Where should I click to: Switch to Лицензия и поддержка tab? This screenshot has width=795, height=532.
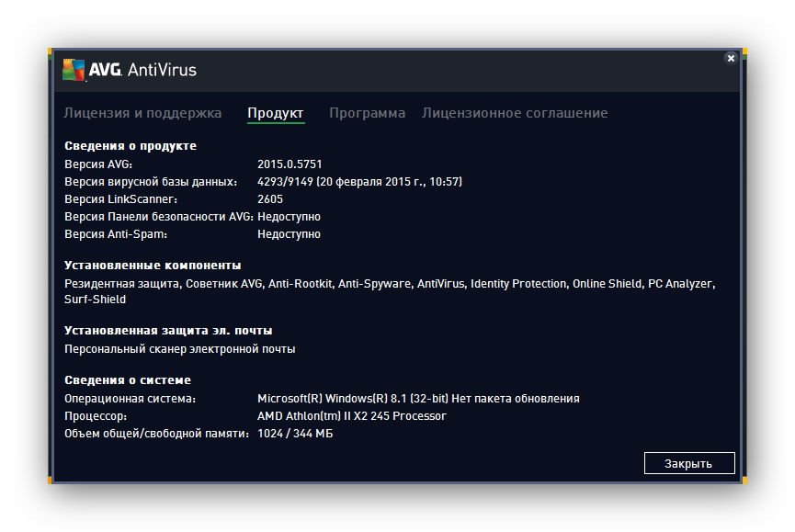[142, 113]
